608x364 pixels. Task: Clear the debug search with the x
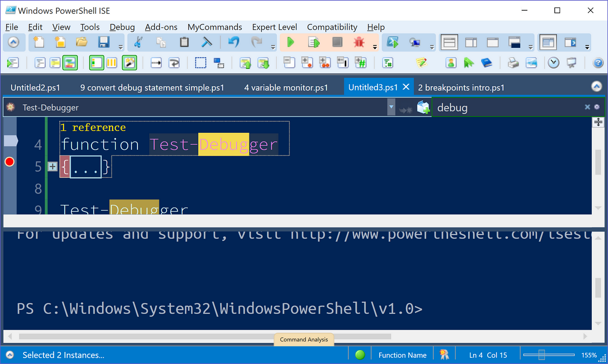click(x=587, y=107)
